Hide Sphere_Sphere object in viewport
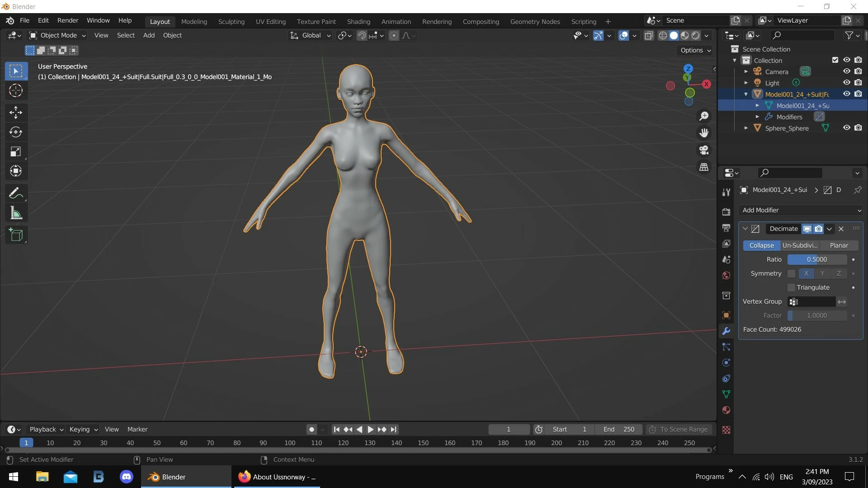Viewport: 868px width, 488px height. pos(846,128)
